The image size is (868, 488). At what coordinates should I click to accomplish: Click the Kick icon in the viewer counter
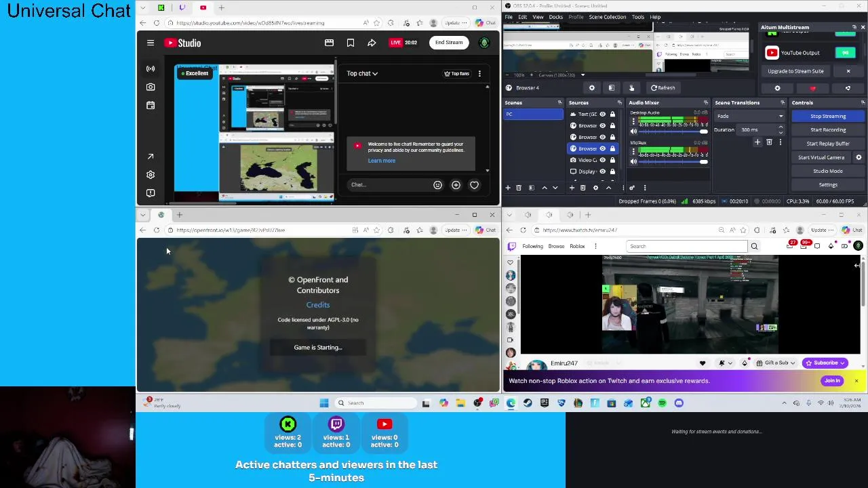[288, 424]
